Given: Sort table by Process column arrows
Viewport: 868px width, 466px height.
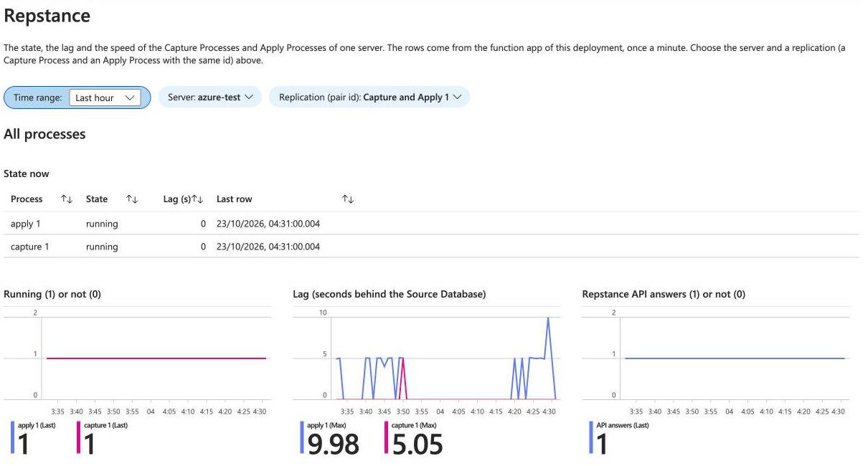Looking at the screenshot, I should click(67, 199).
